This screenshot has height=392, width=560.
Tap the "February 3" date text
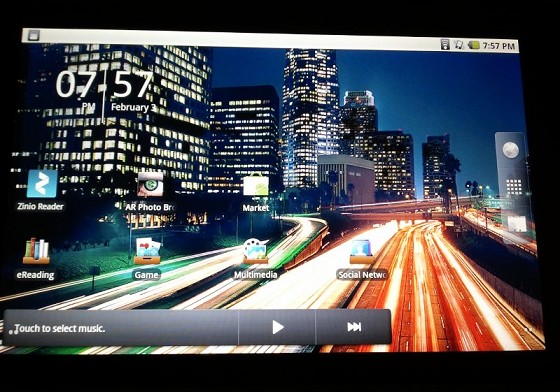pyautogui.click(x=133, y=107)
